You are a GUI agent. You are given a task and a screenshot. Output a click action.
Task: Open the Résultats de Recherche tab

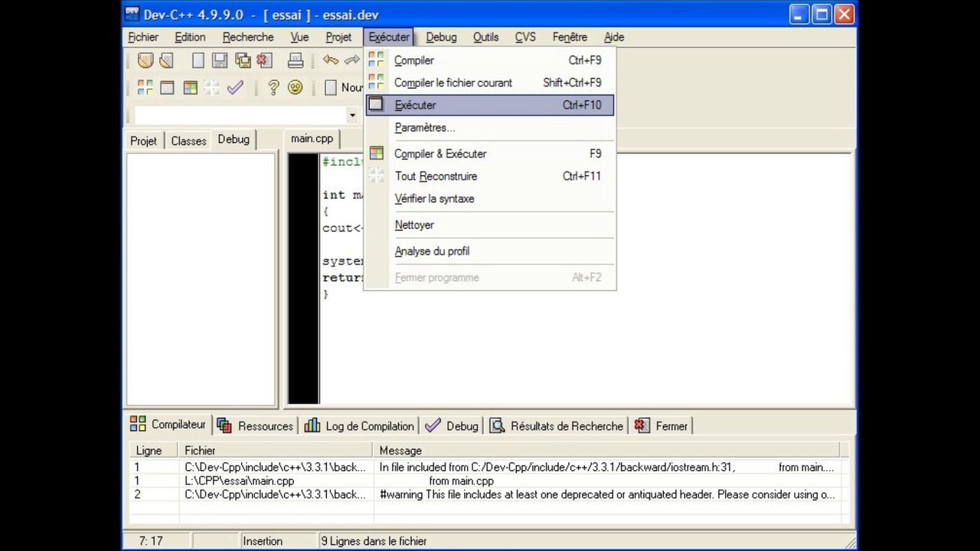coord(557,425)
